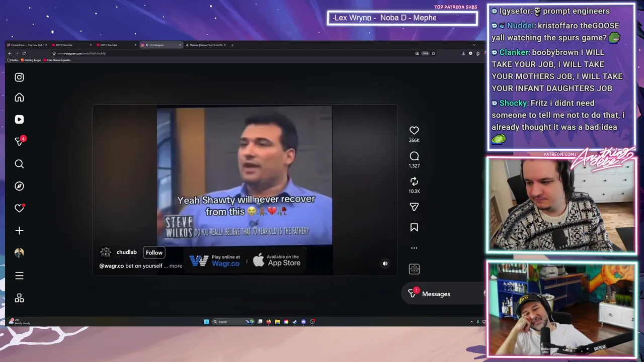Open the reel's audio thumbnail
This screenshot has height=362, width=644.
click(x=414, y=269)
